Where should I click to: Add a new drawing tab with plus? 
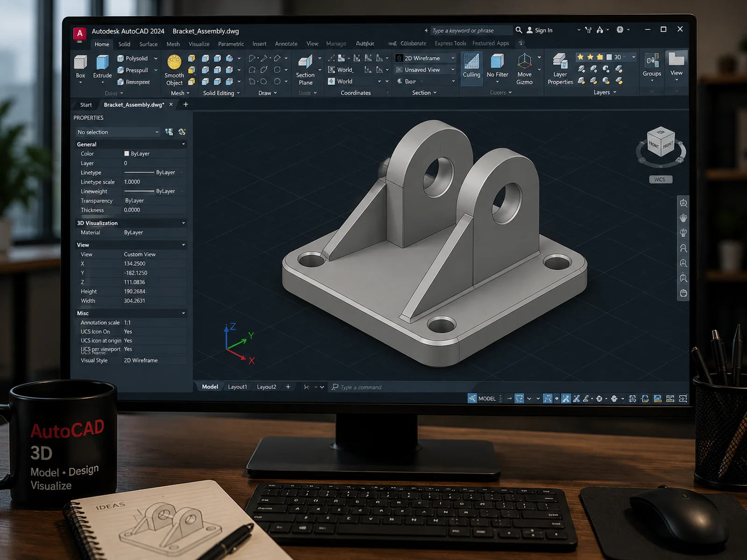point(186,105)
